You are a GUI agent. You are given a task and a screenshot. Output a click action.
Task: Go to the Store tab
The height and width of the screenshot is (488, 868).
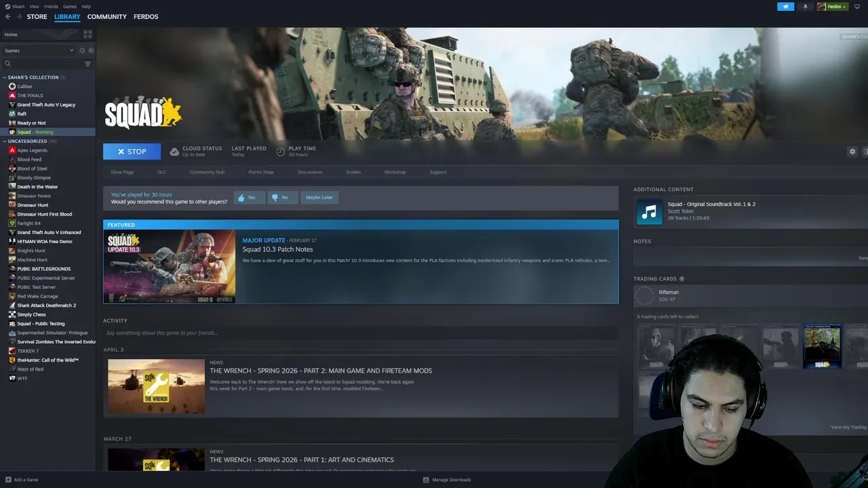point(37,16)
